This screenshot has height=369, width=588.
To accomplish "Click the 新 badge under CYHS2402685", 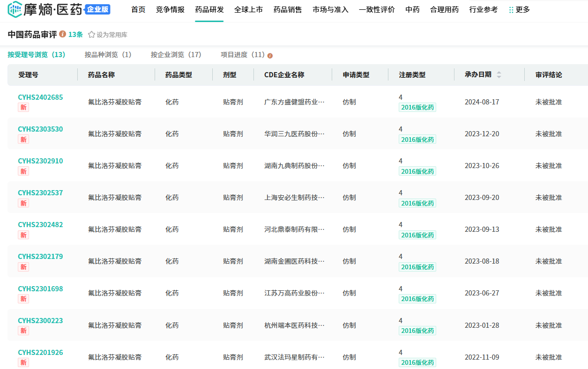I will [x=23, y=107].
